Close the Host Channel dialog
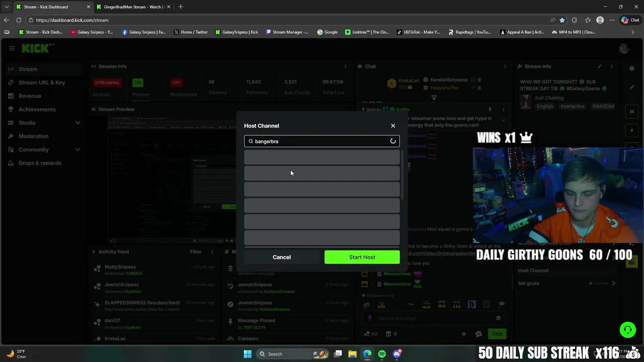This screenshot has height=362, width=644. click(x=393, y=126)
